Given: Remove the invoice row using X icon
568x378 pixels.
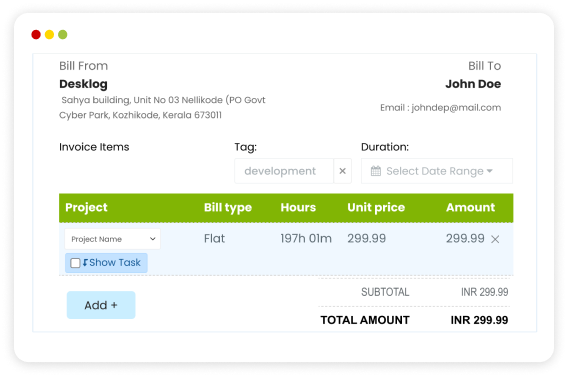Looking at the screenshot, I should (495, 239).
